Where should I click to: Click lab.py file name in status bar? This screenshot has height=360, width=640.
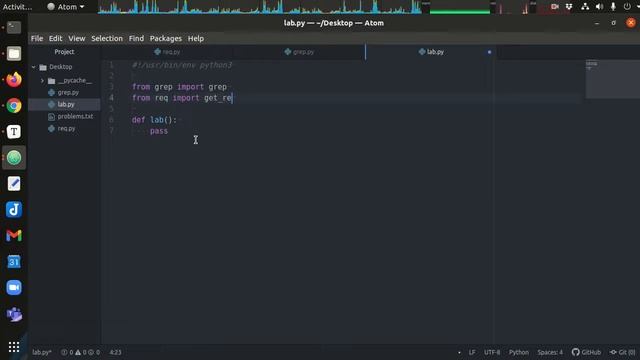(x=42, y=352)
